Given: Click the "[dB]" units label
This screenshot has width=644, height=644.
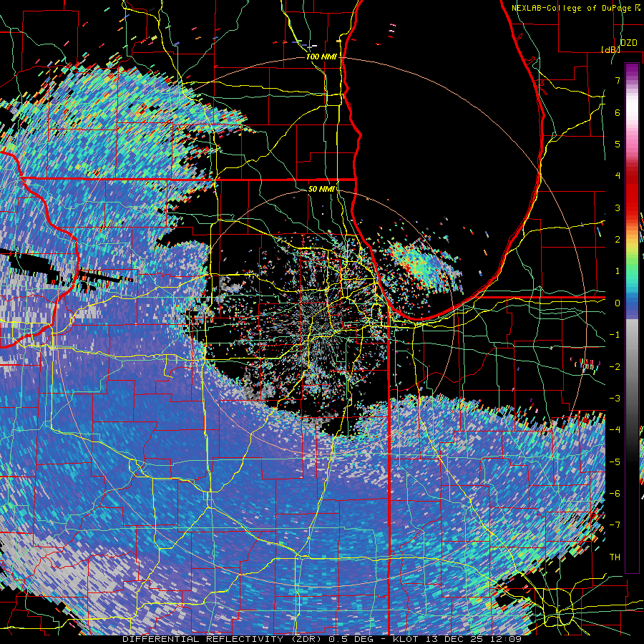Looking at the screenshot, I should [610, 49].
